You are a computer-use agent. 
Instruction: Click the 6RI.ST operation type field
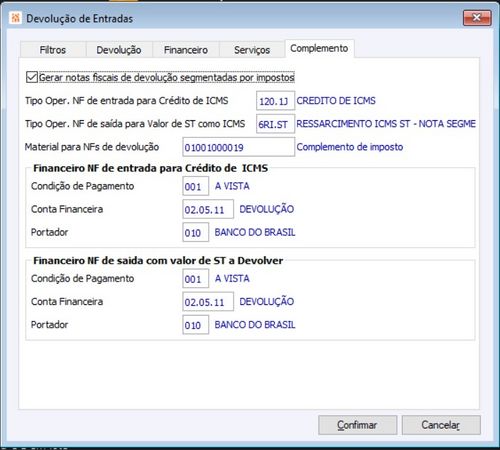click(275, 124)
